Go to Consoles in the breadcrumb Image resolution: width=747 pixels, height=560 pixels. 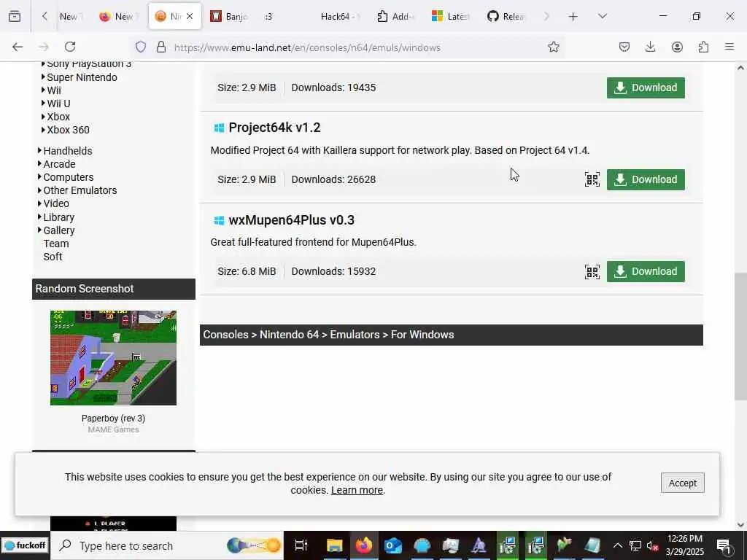tap(226, 335)
